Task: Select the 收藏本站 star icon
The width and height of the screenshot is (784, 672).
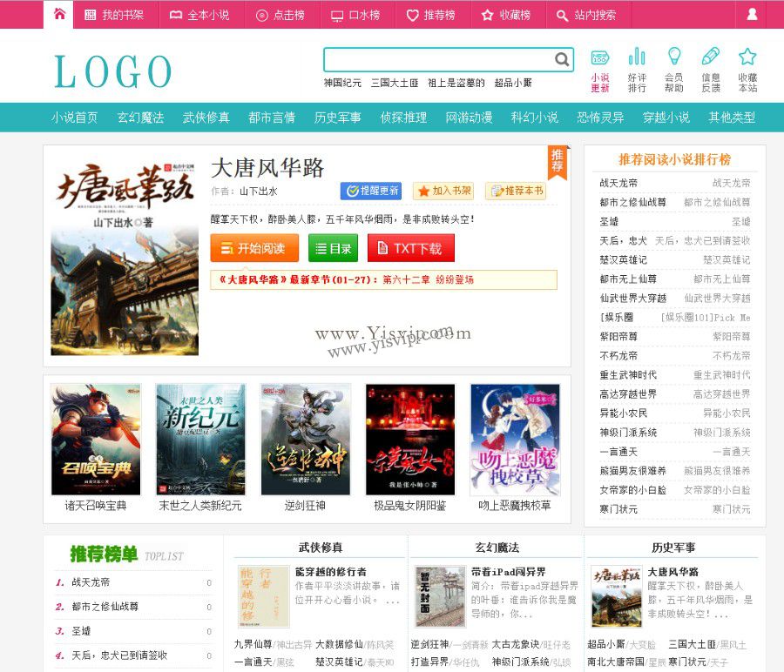Action: click(747, 57)
